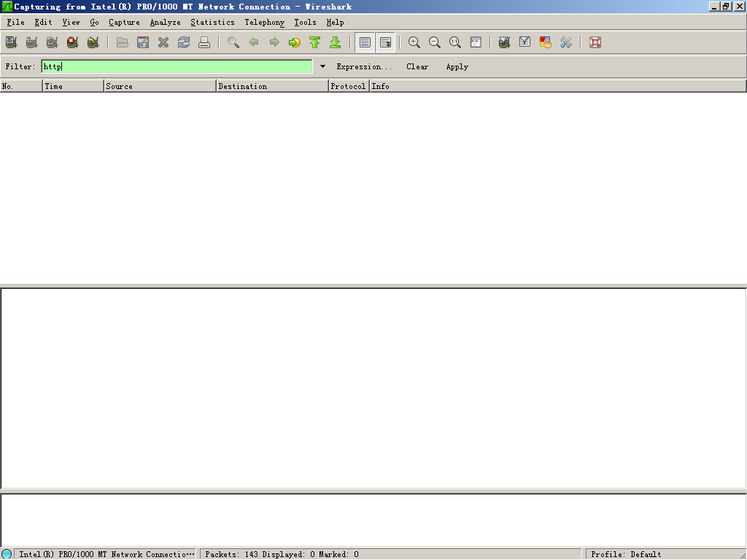The width and height of the screenshot is (747, 560).
Task: Show capture options icon in toolbar
Action: [32, 42]
